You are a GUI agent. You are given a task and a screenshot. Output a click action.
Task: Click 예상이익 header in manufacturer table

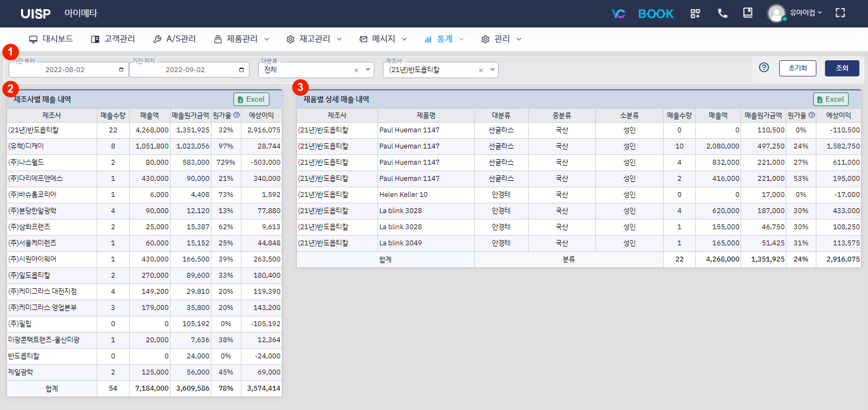click(261, 115)
